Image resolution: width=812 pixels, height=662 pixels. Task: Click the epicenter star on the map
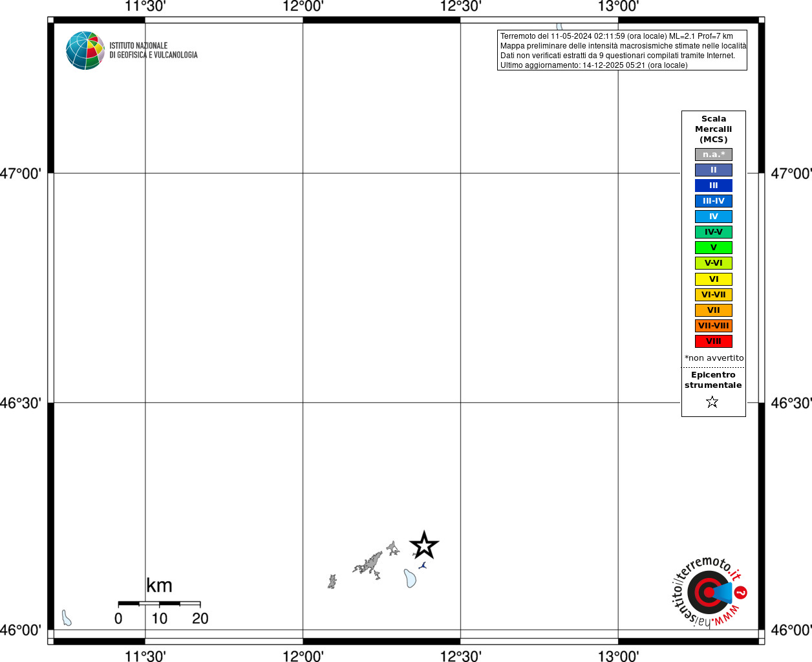(x=424, y=545)
